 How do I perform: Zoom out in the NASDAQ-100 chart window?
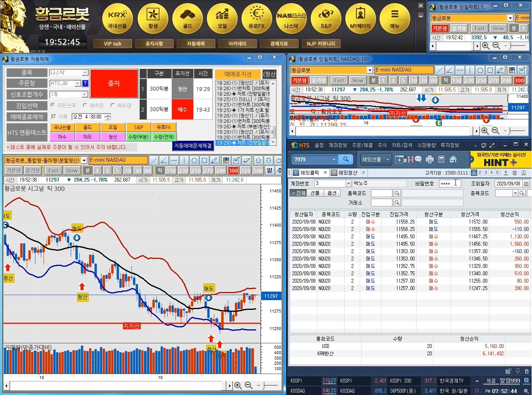[x=495, y=131]
